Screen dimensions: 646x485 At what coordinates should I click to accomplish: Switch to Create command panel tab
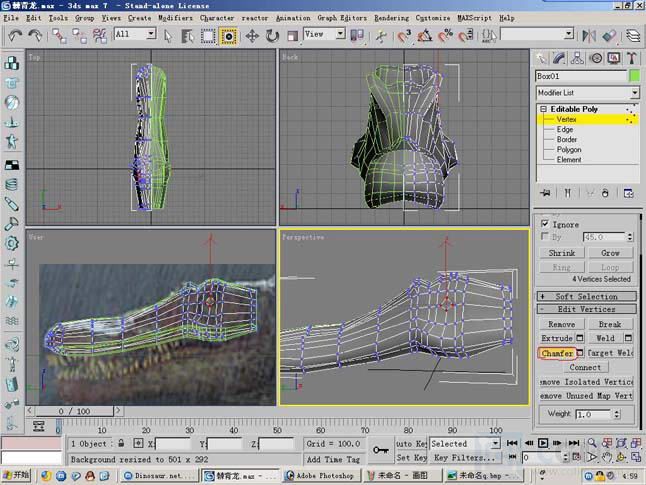click(x=541, y=59)
